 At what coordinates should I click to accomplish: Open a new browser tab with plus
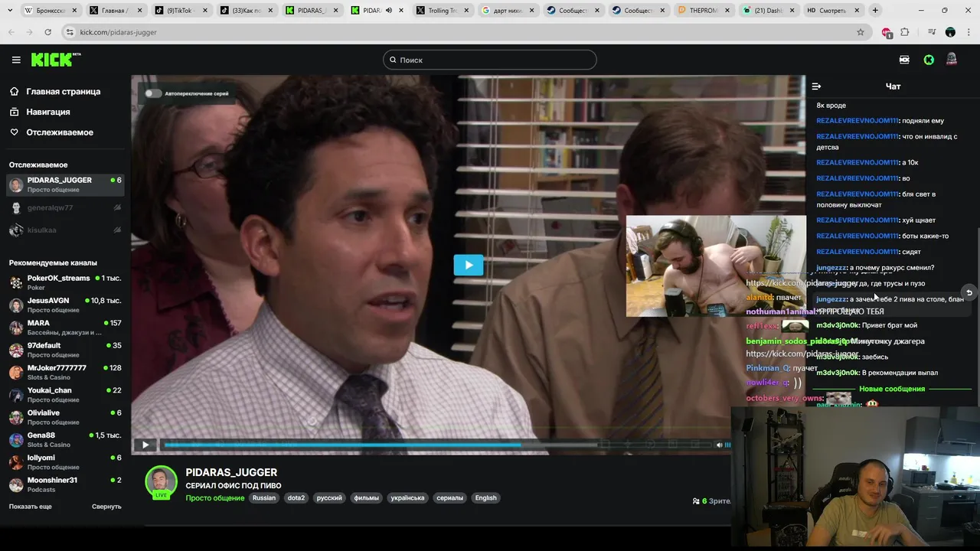[x=875, y=11]
